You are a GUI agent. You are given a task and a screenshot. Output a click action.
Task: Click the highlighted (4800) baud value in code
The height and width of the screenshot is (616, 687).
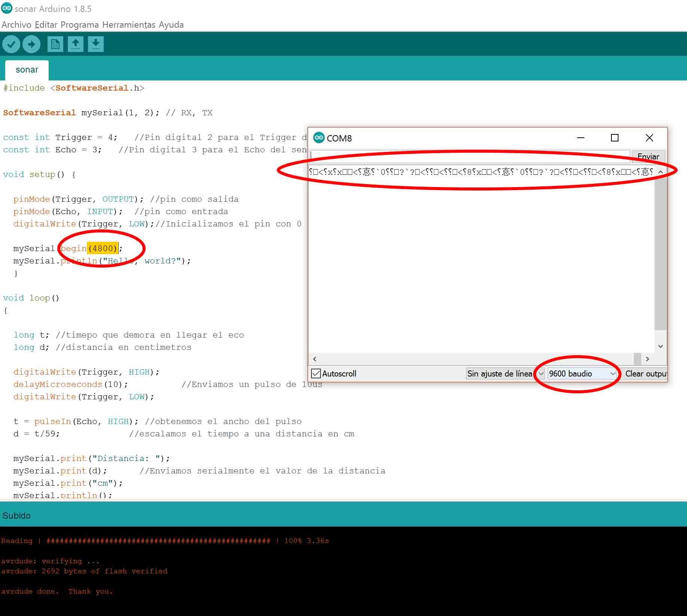tap(103, 248)
